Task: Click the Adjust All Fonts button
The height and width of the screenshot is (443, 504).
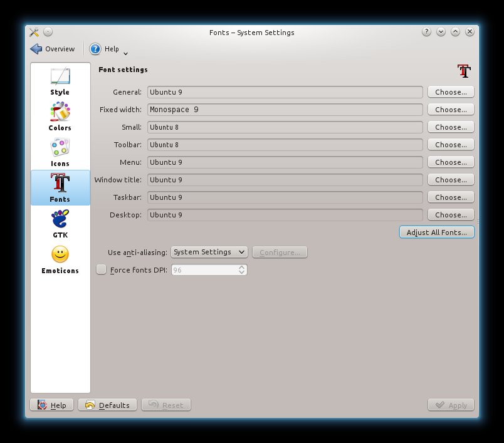Action: (436, 232)
